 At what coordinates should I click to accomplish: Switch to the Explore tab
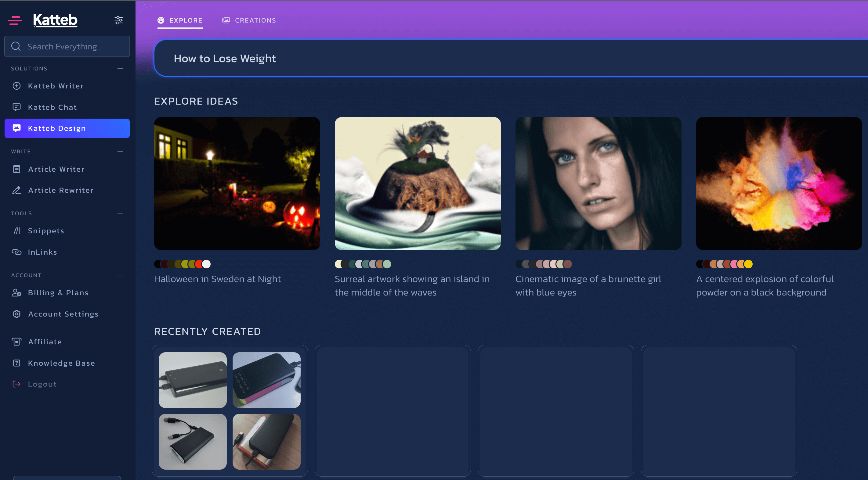(180, 20)
